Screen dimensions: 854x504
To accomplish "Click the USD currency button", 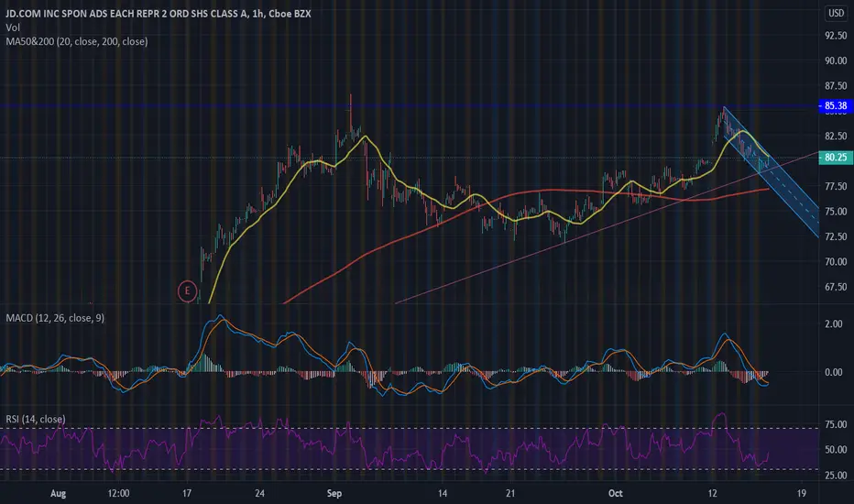I will point(836,13).
